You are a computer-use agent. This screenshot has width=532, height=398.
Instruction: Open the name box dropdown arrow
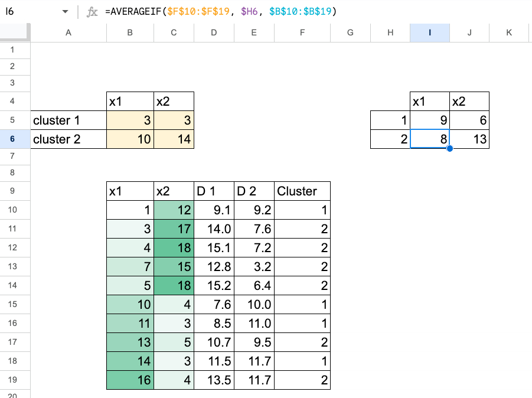pos(64,12)
